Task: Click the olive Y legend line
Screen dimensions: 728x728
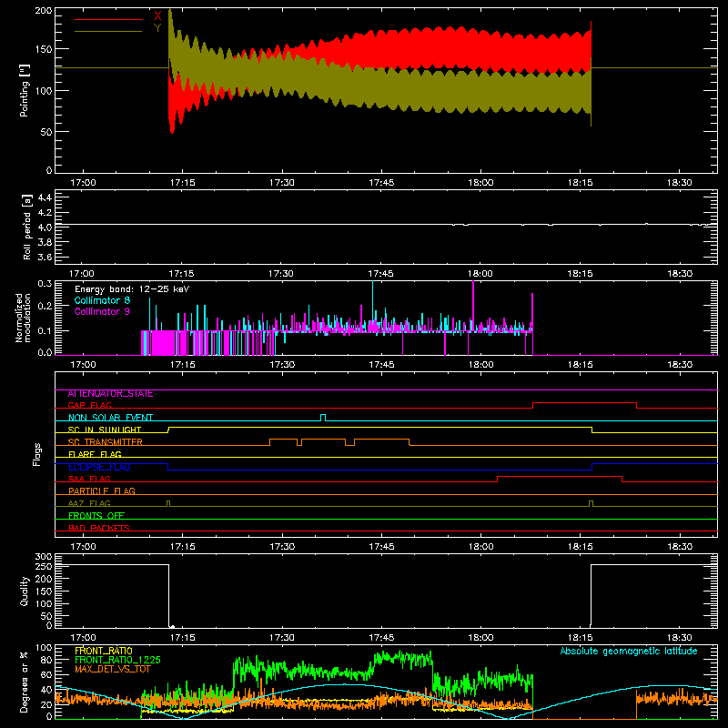Action: 108,31
